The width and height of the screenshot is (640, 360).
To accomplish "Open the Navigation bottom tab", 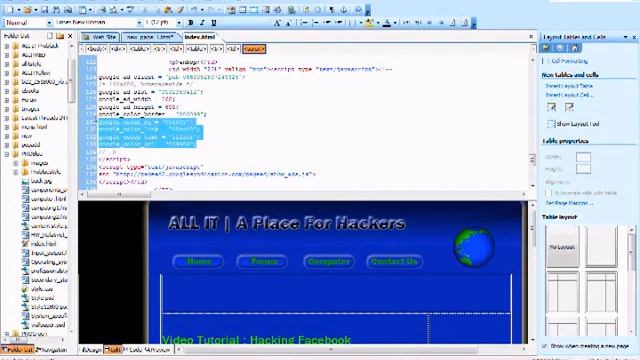I will coord(52,350).
